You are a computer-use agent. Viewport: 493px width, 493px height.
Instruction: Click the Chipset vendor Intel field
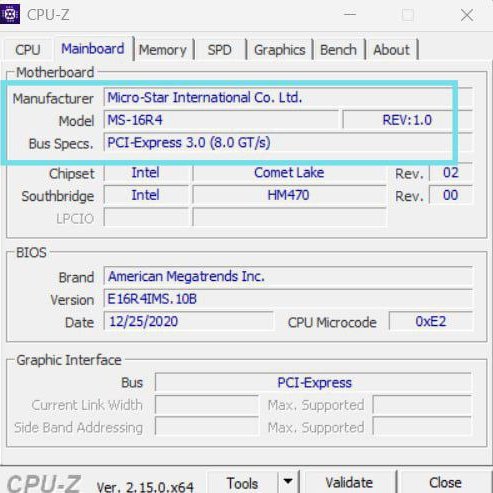tap(146, 173)
